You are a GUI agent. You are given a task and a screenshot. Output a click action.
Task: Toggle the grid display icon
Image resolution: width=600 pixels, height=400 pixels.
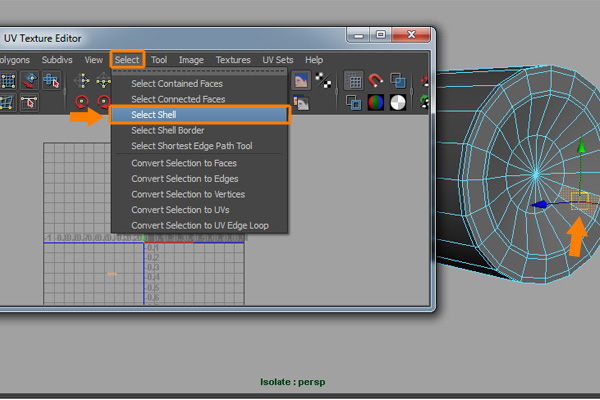354,81
